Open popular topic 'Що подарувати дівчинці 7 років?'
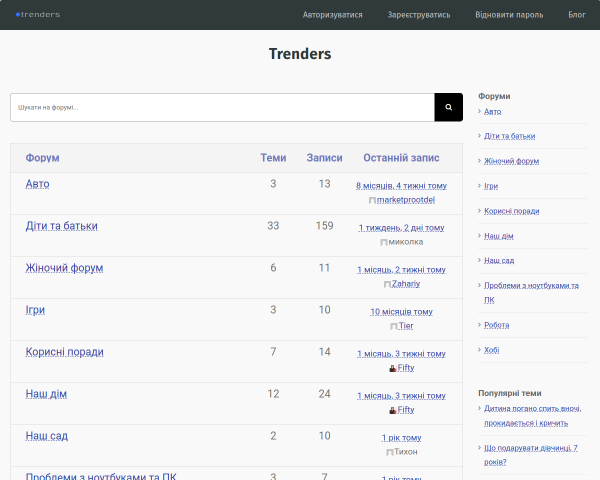Image resolution: width=600 pixels, height=480 pixels. (x=531, y=455)
